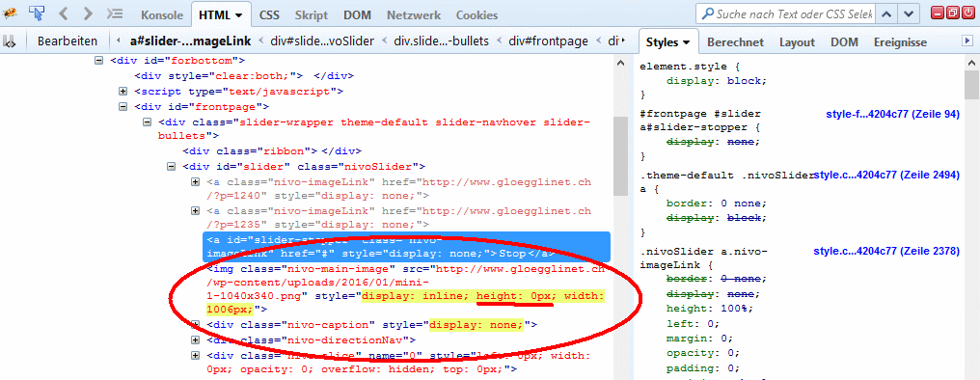Switch to the Layout side tab
This screenshot has width=980, height=380.
[x=797, y=41]
